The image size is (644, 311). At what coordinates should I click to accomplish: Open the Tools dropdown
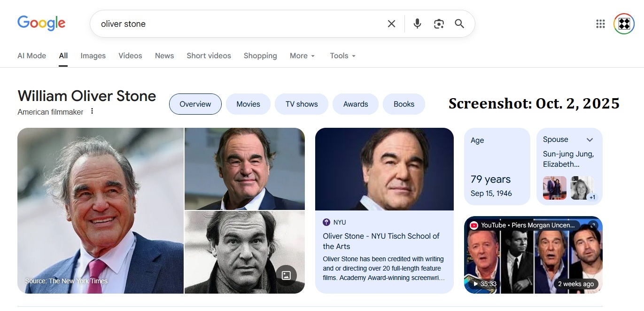pos(342,55)
